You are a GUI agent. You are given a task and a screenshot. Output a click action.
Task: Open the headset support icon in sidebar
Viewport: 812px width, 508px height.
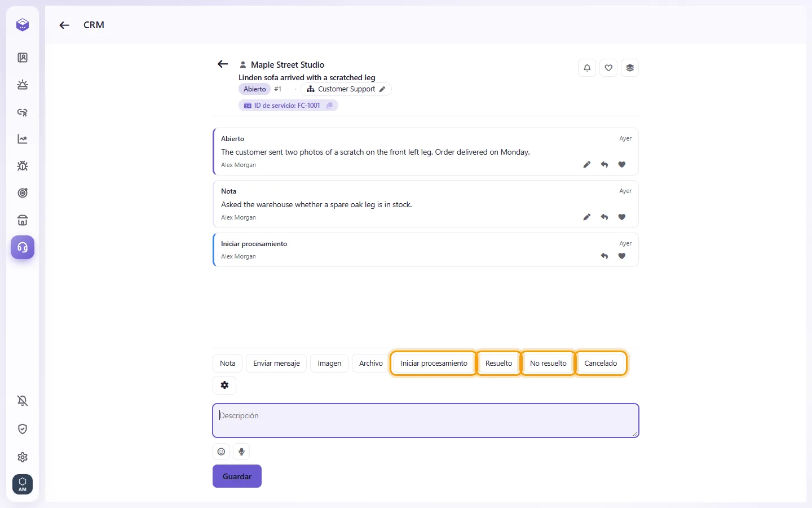coord(23,247)
